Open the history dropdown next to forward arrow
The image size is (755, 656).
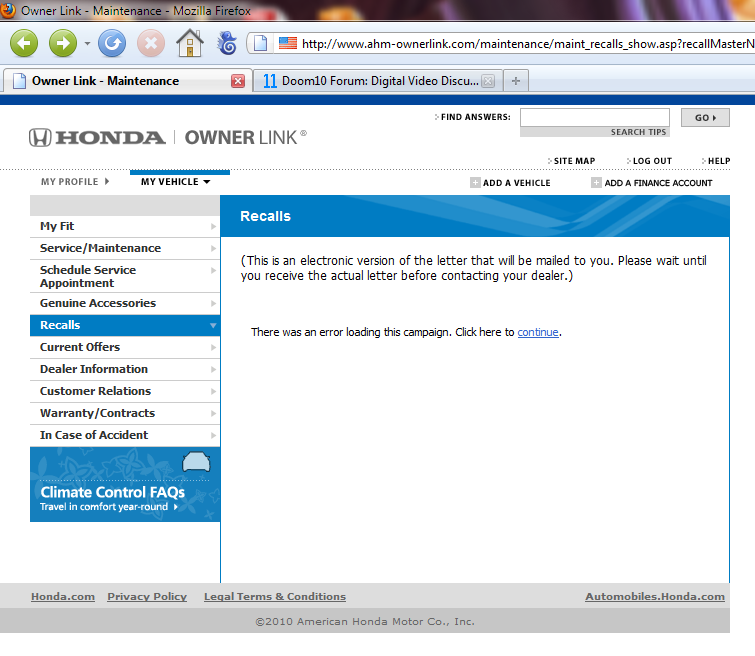87,43
